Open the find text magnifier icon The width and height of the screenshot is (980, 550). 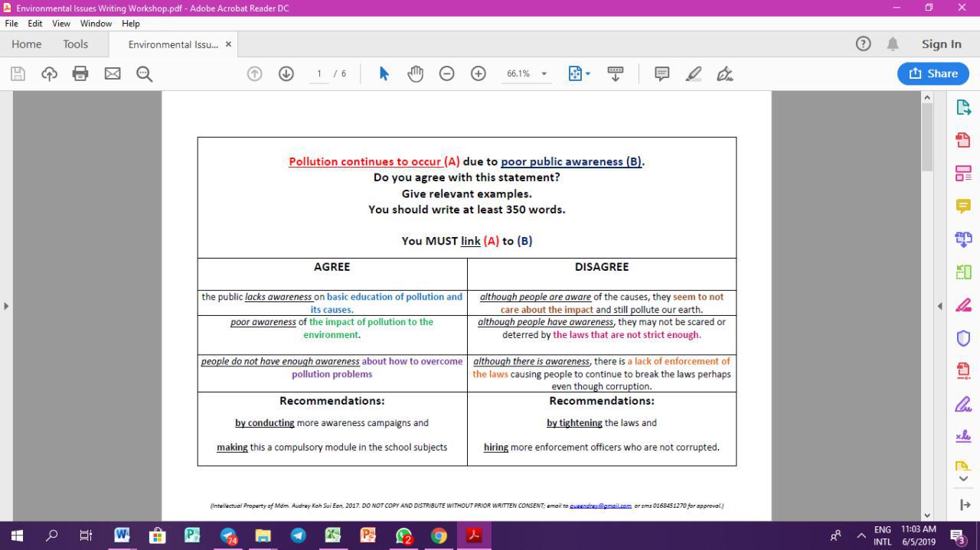point(144,73)
